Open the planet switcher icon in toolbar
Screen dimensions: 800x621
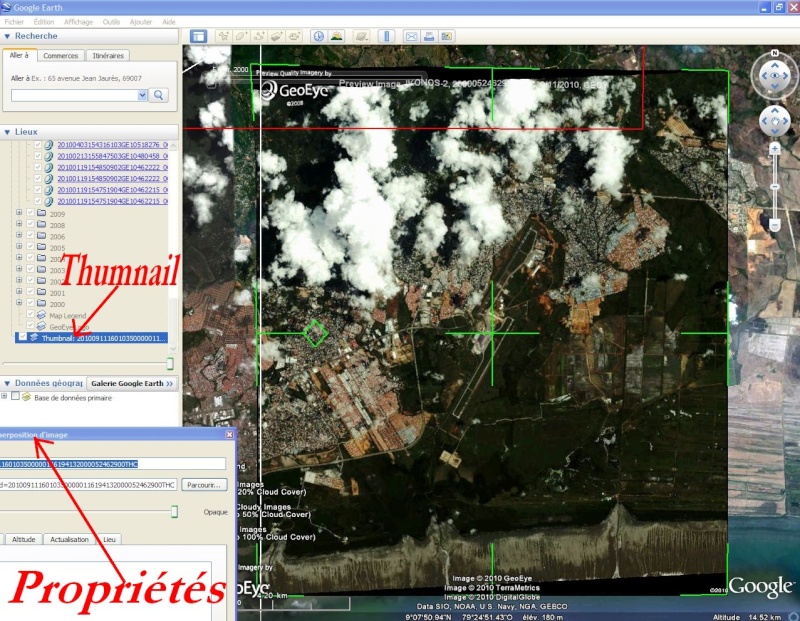coord(361,36)
